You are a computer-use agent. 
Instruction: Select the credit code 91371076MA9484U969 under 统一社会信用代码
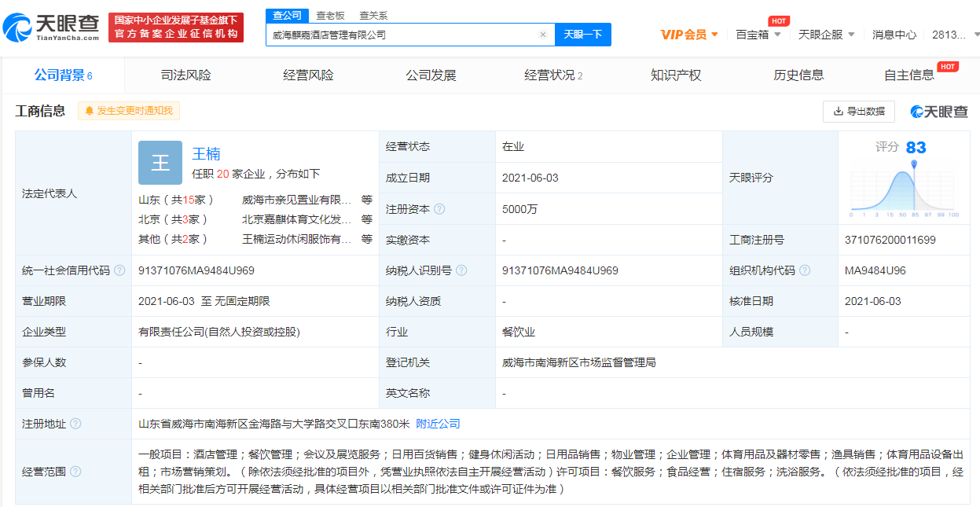click(x=196, y=270)
